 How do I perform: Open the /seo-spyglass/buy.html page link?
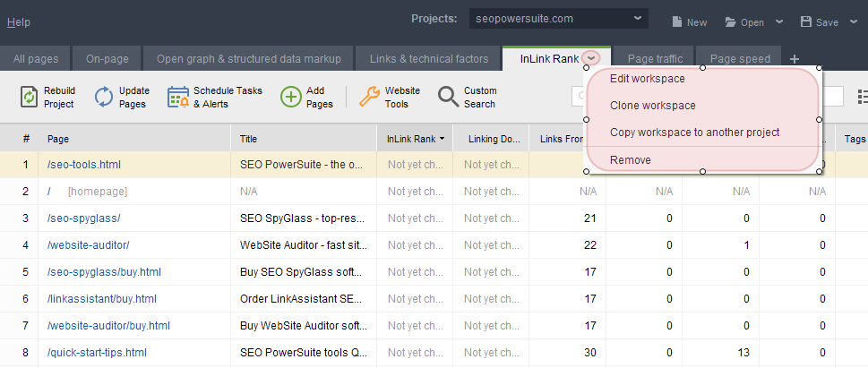[104, 272]
